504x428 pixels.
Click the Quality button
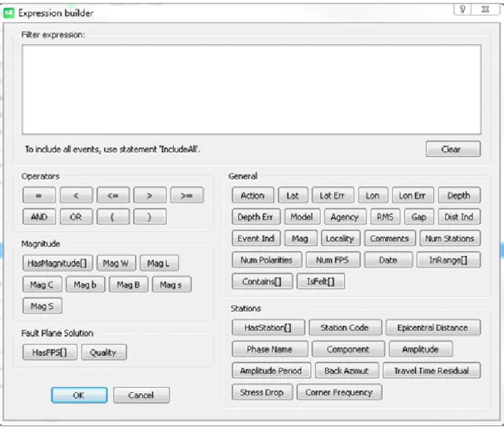click(104, 352)
